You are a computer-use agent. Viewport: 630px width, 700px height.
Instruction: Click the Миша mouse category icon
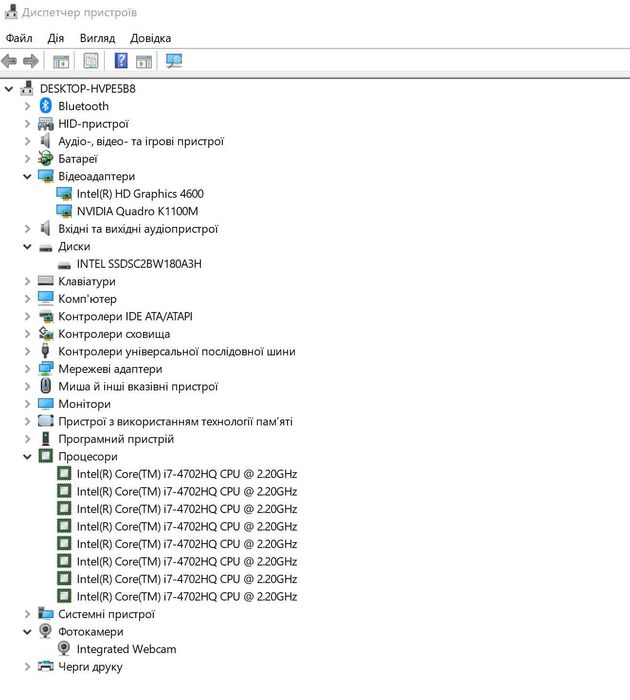click(46, 386)
